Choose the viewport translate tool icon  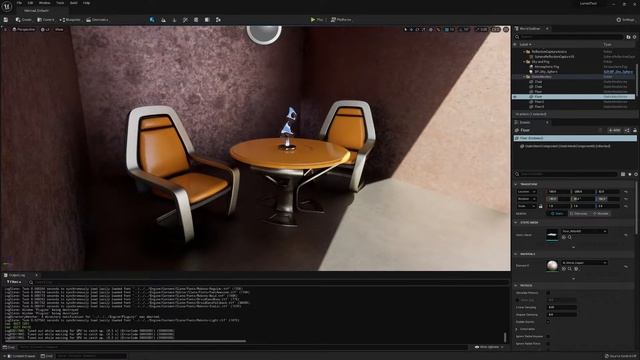tap(411, 29)
